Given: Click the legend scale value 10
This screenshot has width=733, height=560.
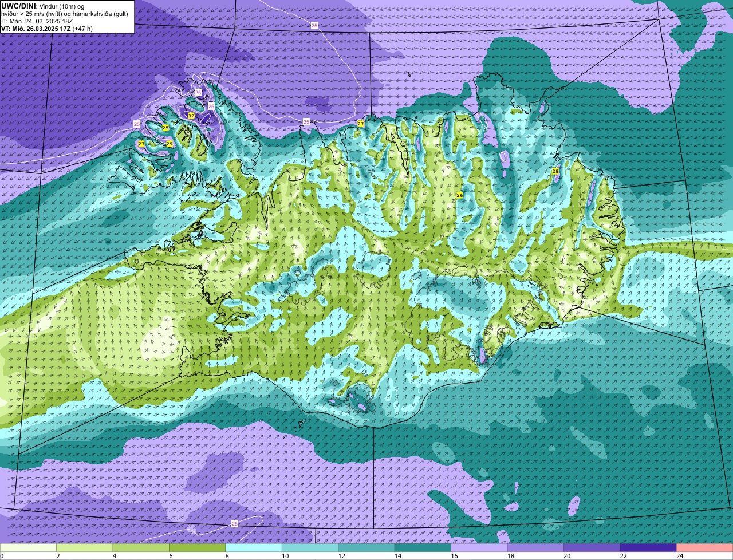Looking at the screenshot, I should [x=285, y=556].
